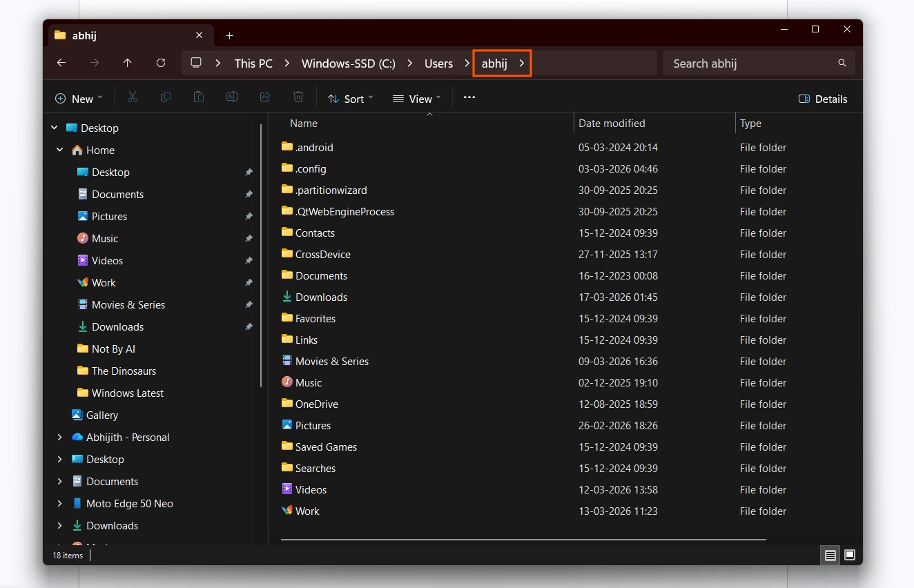
Task: Select the Cut icon in the toolbar
Action: (x=133, y=97)
